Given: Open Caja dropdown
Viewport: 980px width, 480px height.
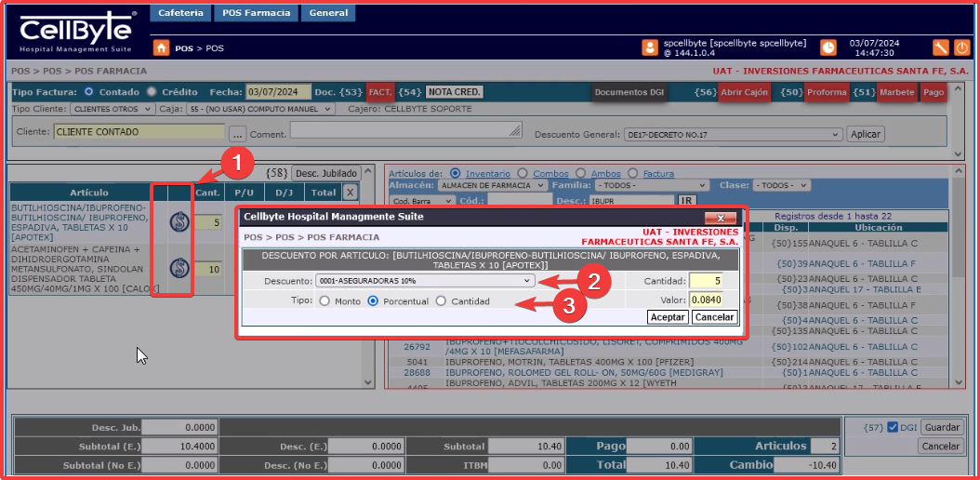Looking at the screenshot, I should coord(261,109).
